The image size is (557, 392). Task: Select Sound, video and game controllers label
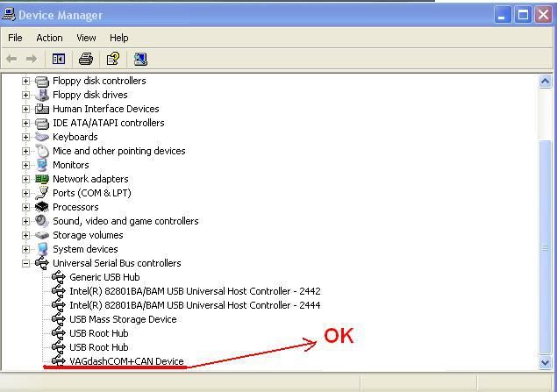tap(125, 221)
